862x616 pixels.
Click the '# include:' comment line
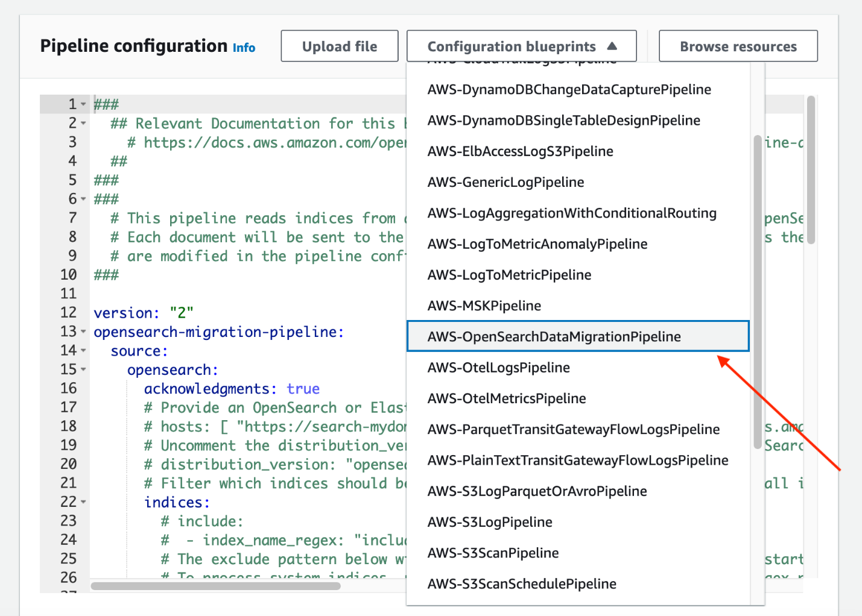pos(202,521)
